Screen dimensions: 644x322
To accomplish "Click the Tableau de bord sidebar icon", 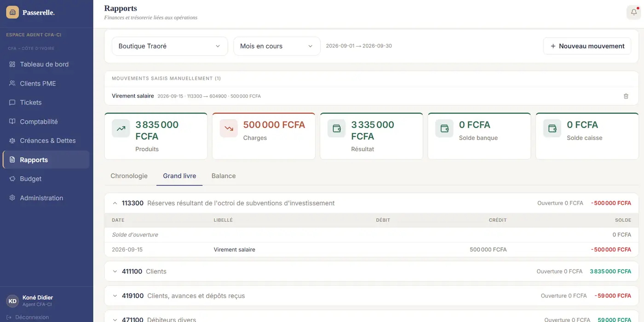I will click(x=12, y=64).
